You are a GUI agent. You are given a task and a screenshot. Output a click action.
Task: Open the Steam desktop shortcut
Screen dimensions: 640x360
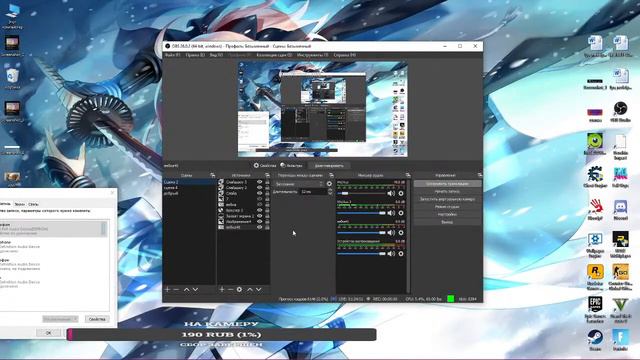pyautogui.click(x=595, y=341)
